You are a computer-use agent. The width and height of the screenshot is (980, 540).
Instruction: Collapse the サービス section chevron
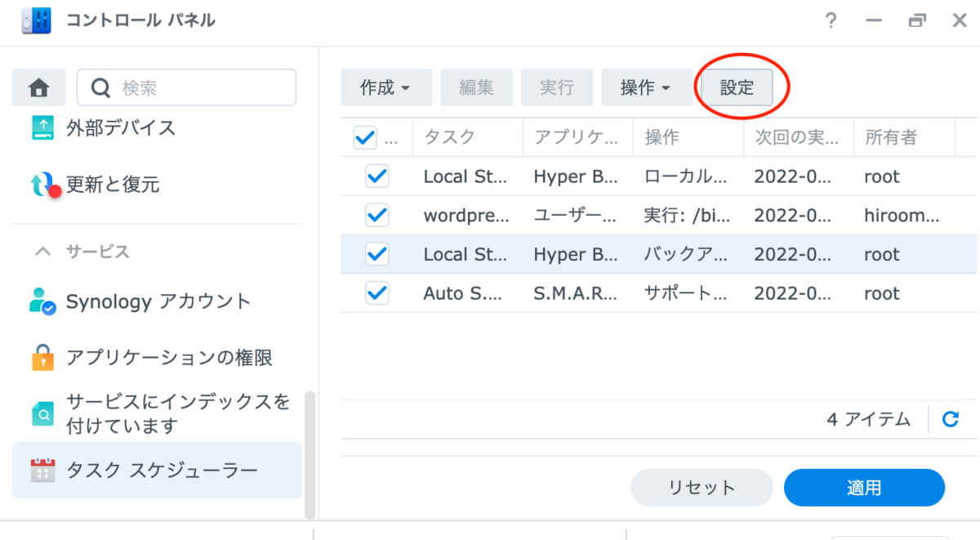point(42,252)
